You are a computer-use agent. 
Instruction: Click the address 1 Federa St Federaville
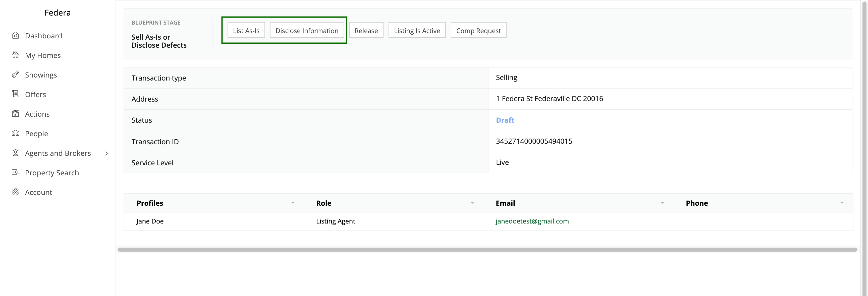[550, 99]
